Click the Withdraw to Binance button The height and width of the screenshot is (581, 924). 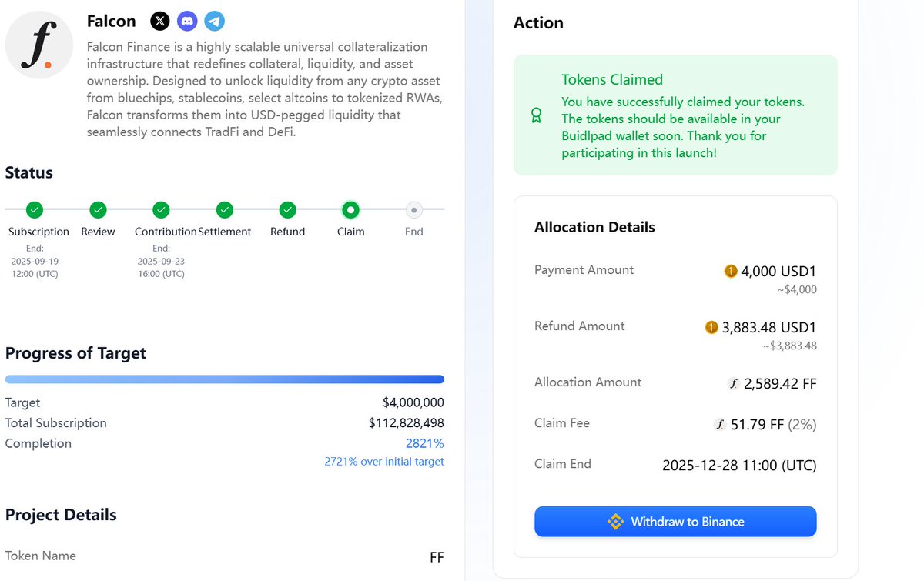pos(675,521)
